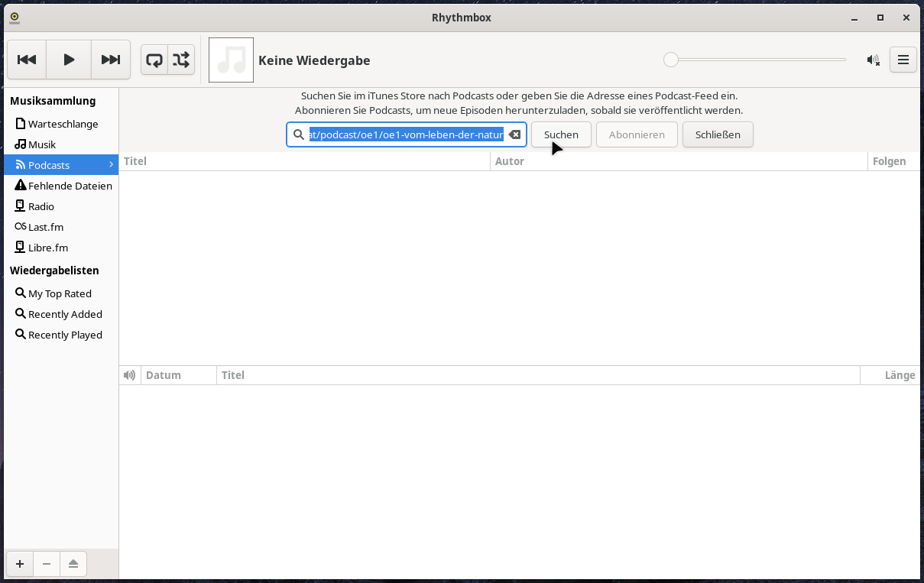The height and width of the screenshot is (583, 924).
Task: Click the Suchen button
Action: tap(561, 134)
